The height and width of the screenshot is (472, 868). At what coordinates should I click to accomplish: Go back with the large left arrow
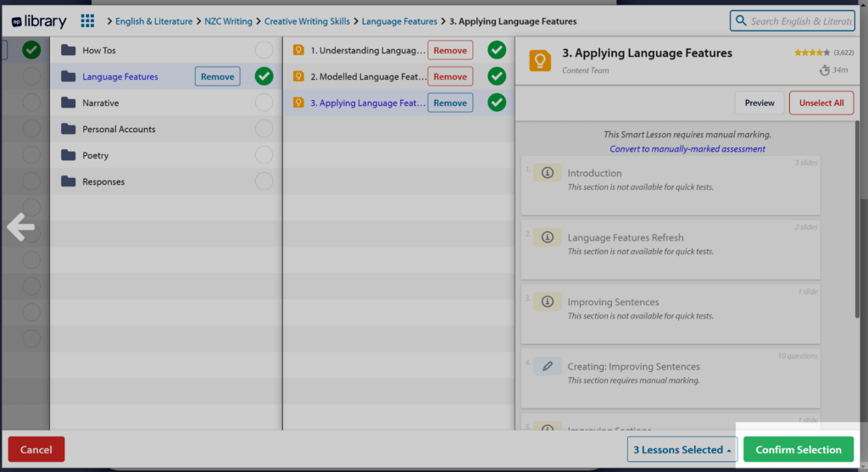click(21, 227)
